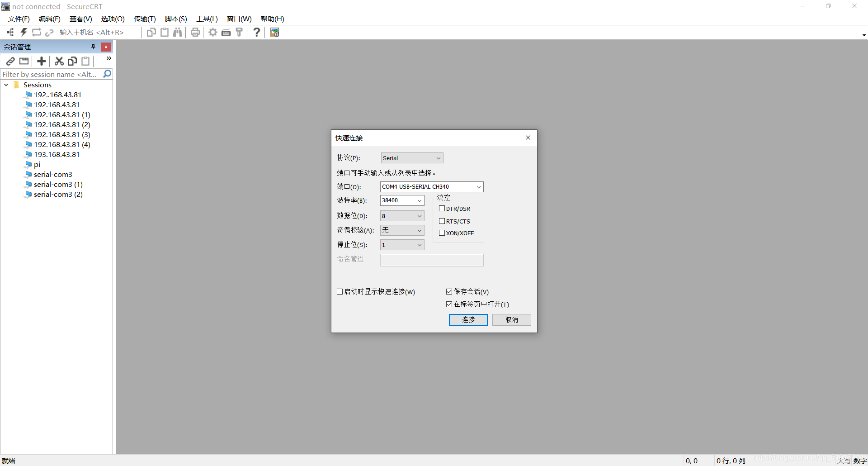Click New Session plus icon
The height and width of the screenshot is (466, 868).
coord(42,61)
